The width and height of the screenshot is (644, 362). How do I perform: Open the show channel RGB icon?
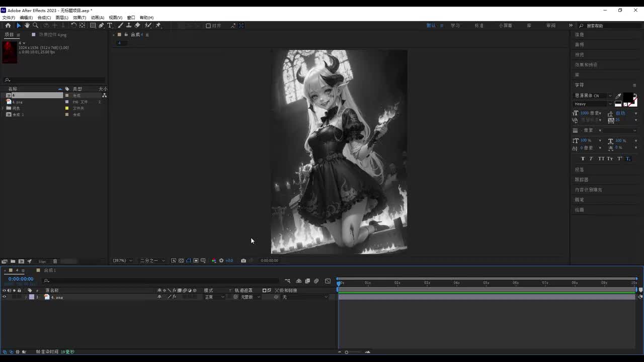214,260
